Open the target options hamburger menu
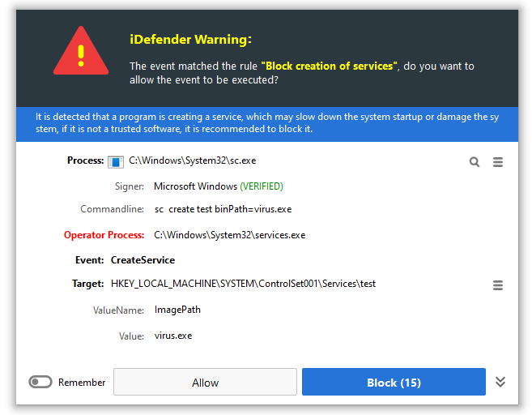Image resolution: width=532 pixels, height=415 pixels. click(x=498, y=285)
